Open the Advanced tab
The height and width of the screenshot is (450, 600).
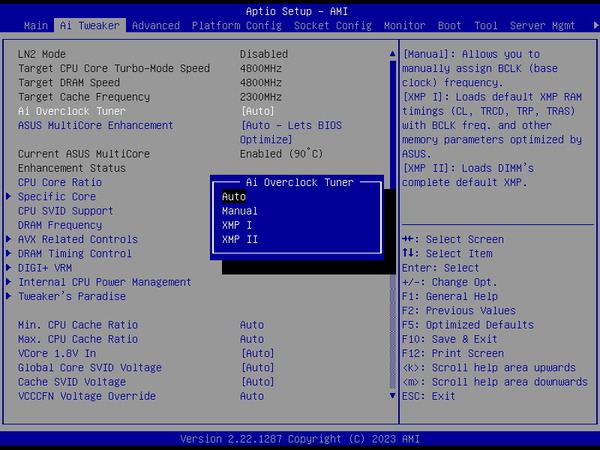156,25
